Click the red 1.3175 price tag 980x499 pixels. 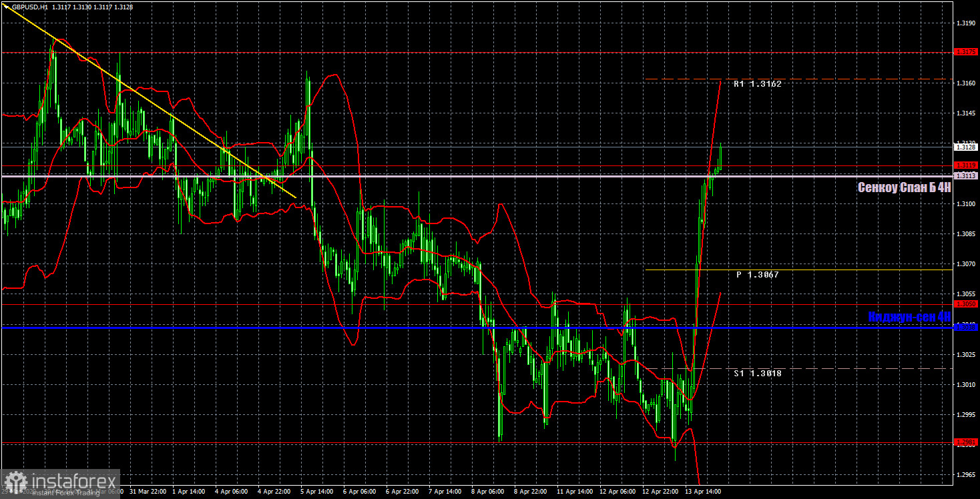click(x=966, y=51)
